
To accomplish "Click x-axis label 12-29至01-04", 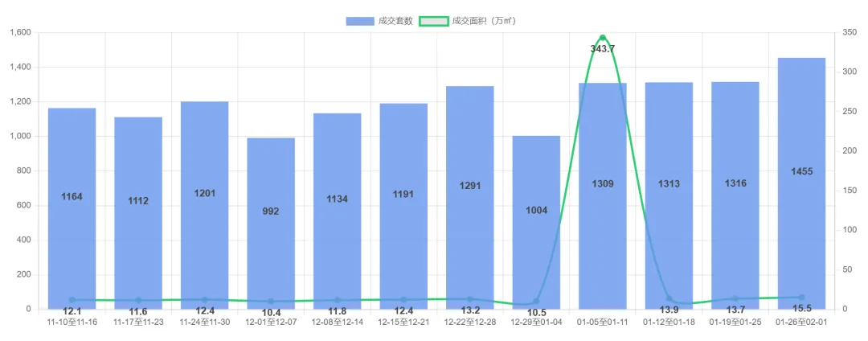I will coord(536,323).
